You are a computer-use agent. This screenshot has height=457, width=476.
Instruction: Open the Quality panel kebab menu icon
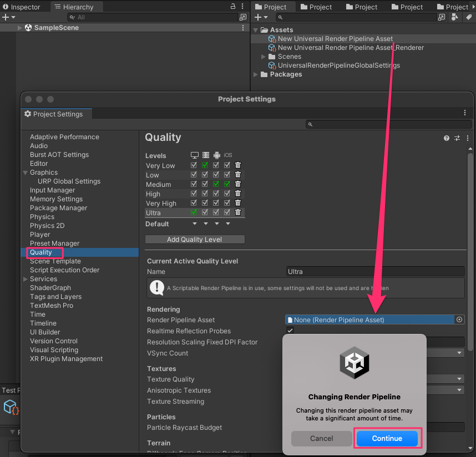[x=467, y=138]
